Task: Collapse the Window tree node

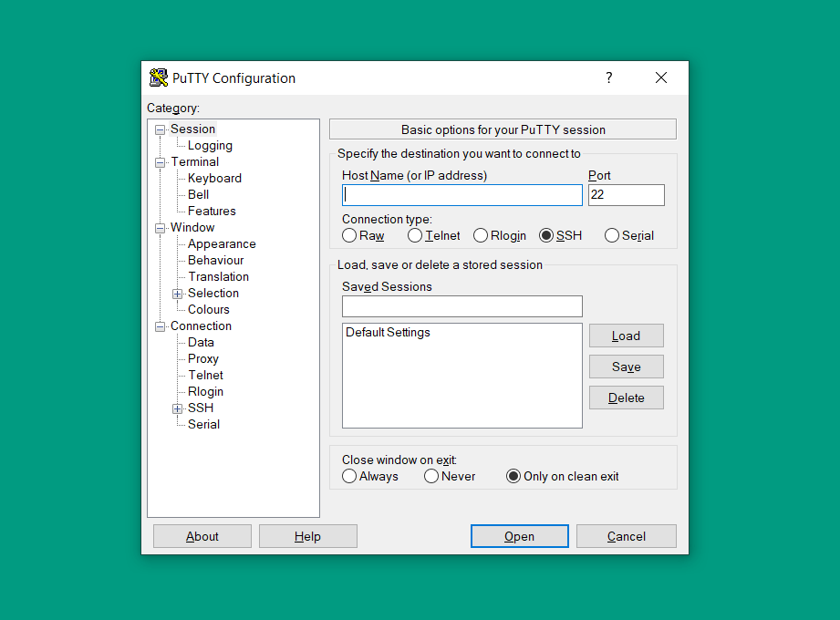Action: pyautogui.click(x=160, y=228)
